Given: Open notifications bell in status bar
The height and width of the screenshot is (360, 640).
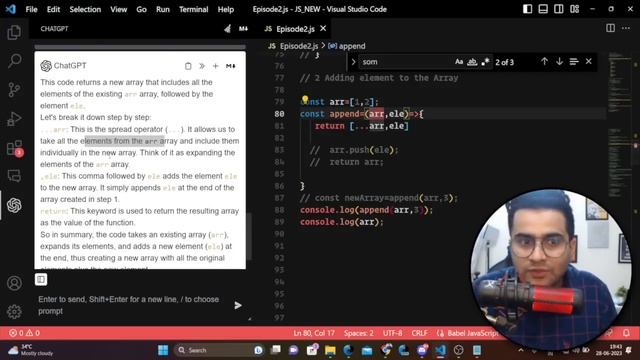Looking at the screenshot, I should (x=626, y=333).
